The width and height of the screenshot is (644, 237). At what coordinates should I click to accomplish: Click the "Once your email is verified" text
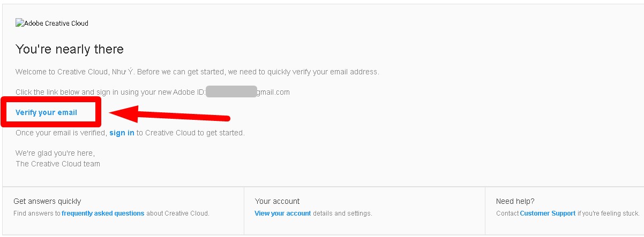(61, 133)
